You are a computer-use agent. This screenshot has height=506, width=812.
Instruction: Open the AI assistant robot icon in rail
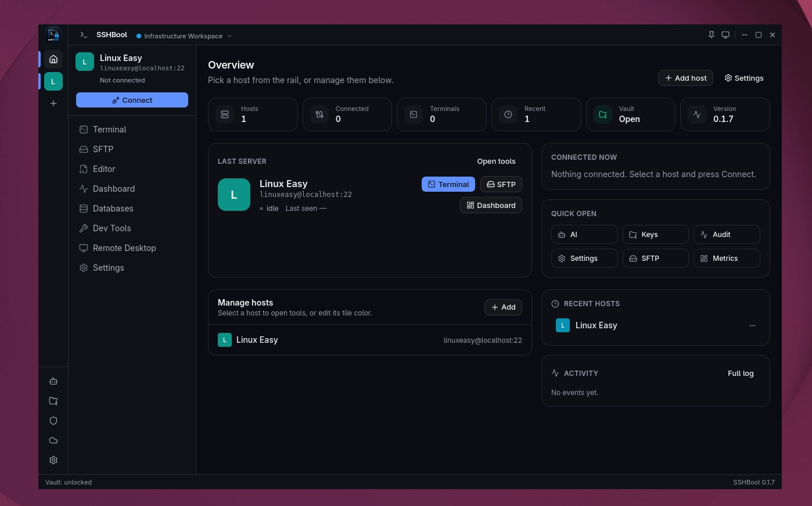(x=53, y=381)
